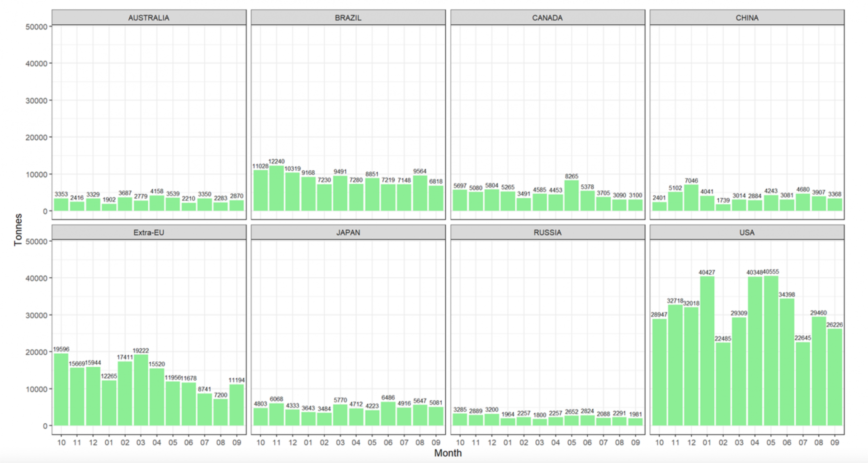This screenshot has width=868, height=463.
Task: Click the Australia bar labeled 4158
Action: click(x=157, y=203)
